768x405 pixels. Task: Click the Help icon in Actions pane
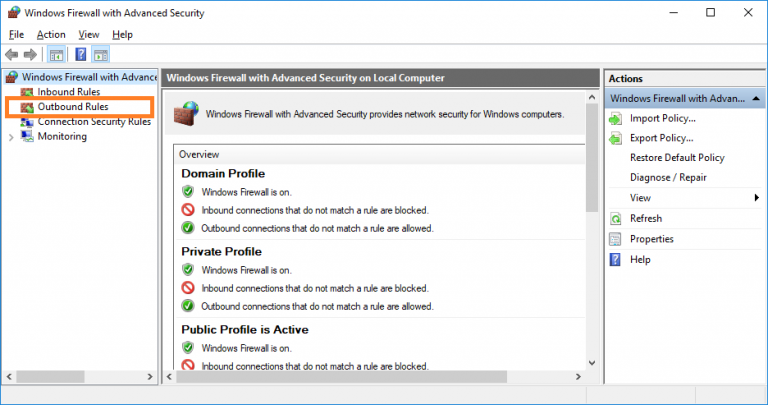click(x=616, y=259)
